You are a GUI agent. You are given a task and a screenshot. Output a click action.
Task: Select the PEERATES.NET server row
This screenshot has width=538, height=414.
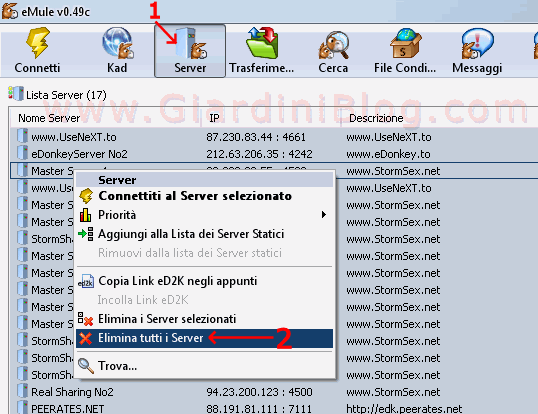274,408
